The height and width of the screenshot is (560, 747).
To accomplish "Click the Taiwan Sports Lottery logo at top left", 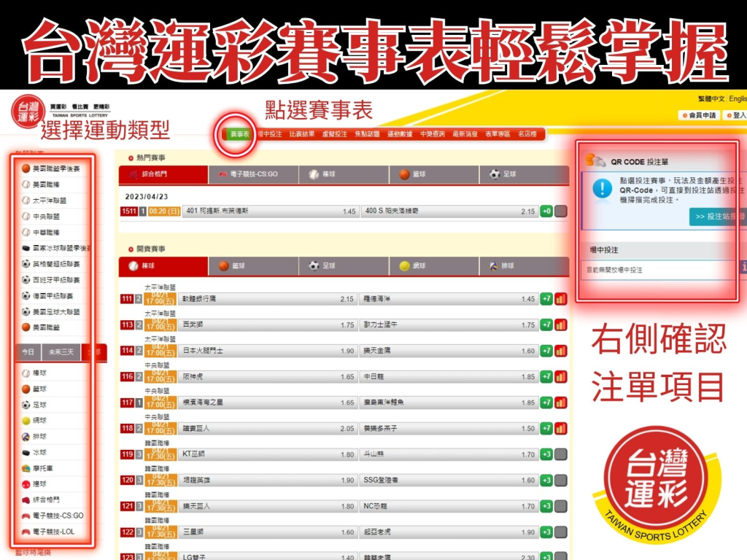I will [x=28, y=112].
